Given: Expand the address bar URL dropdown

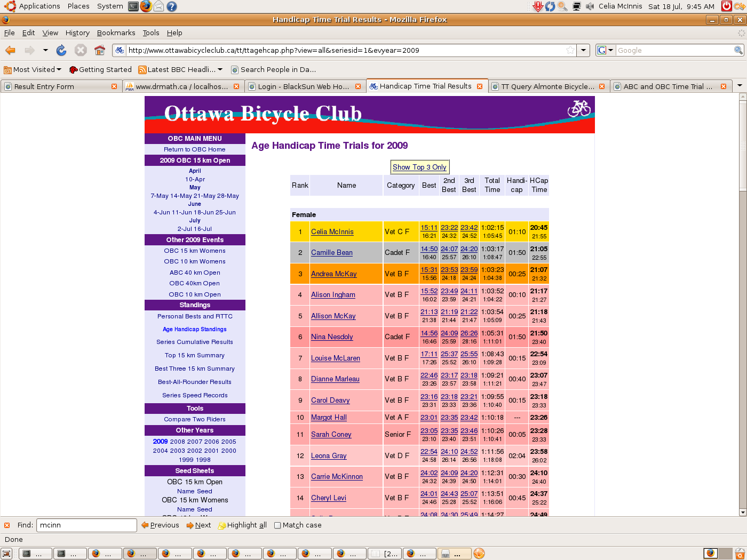Looking at the screenshot, I should click(584, 50).
